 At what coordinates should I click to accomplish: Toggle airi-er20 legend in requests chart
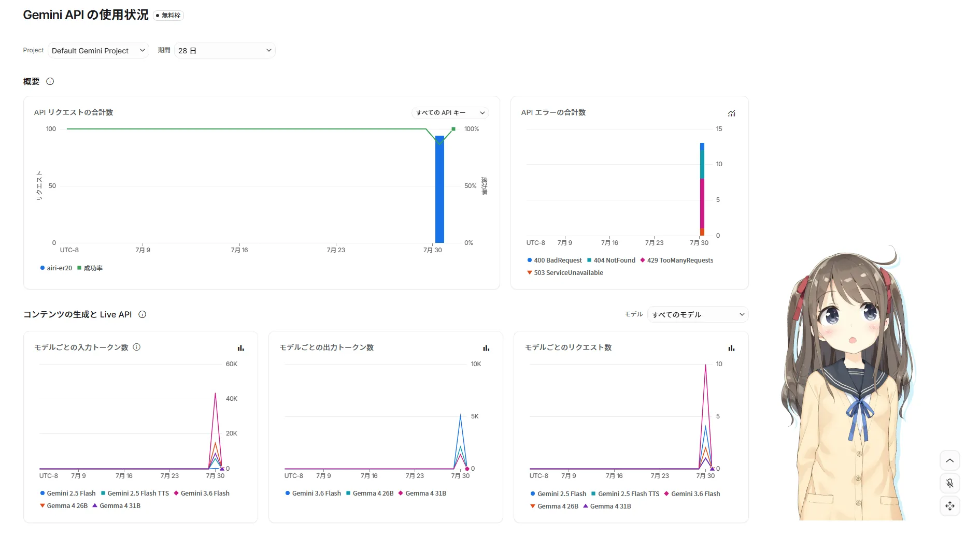pos(56,268)
